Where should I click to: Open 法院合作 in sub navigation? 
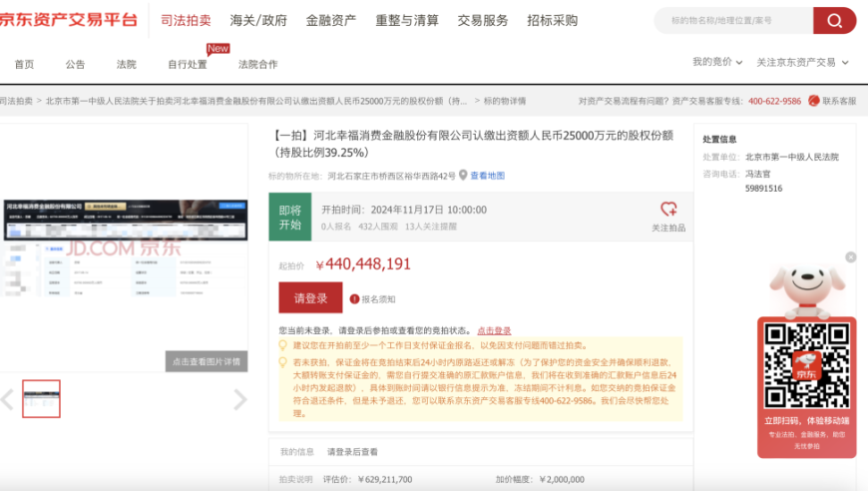(x=258, y=64)
